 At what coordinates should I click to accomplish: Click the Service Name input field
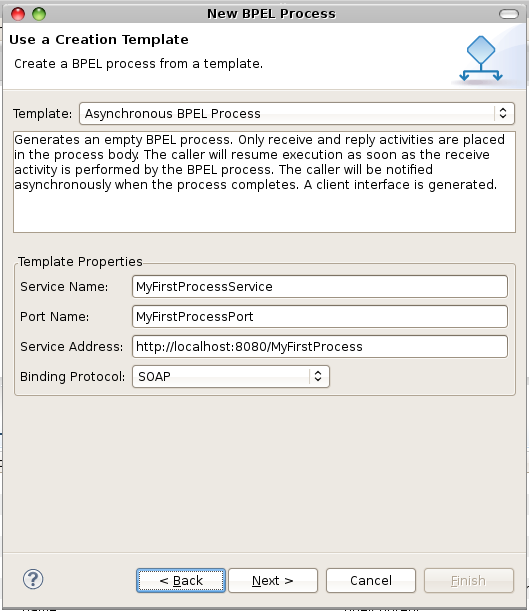coord(320,286)
